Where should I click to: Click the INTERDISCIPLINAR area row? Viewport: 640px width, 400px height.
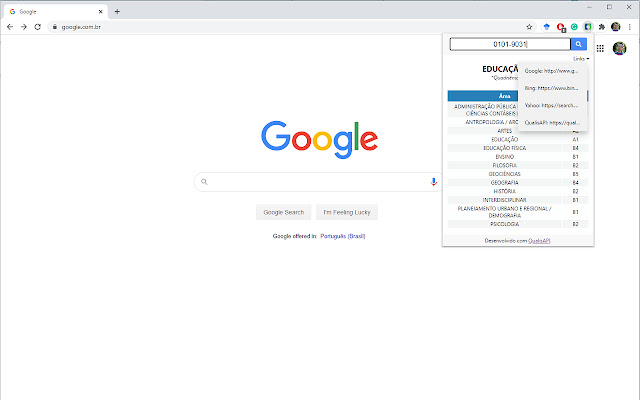click(518, 200)
